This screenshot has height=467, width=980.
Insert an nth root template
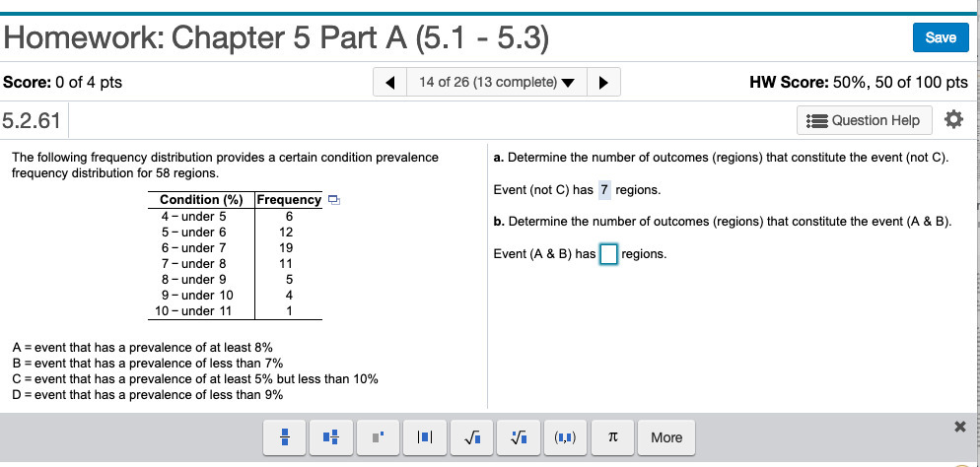point(519,437)
